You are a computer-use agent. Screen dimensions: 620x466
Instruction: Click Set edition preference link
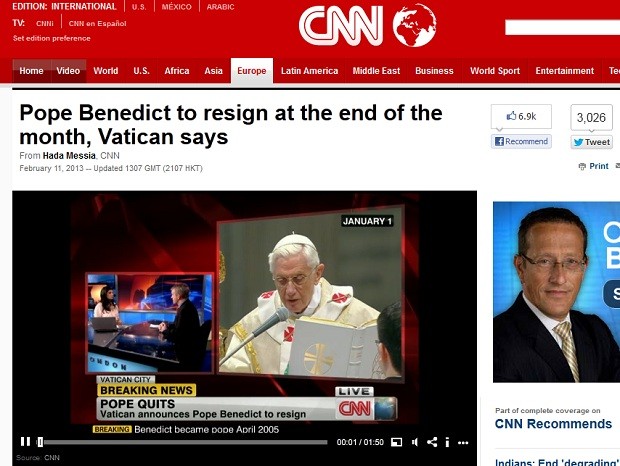pos(52,38)
